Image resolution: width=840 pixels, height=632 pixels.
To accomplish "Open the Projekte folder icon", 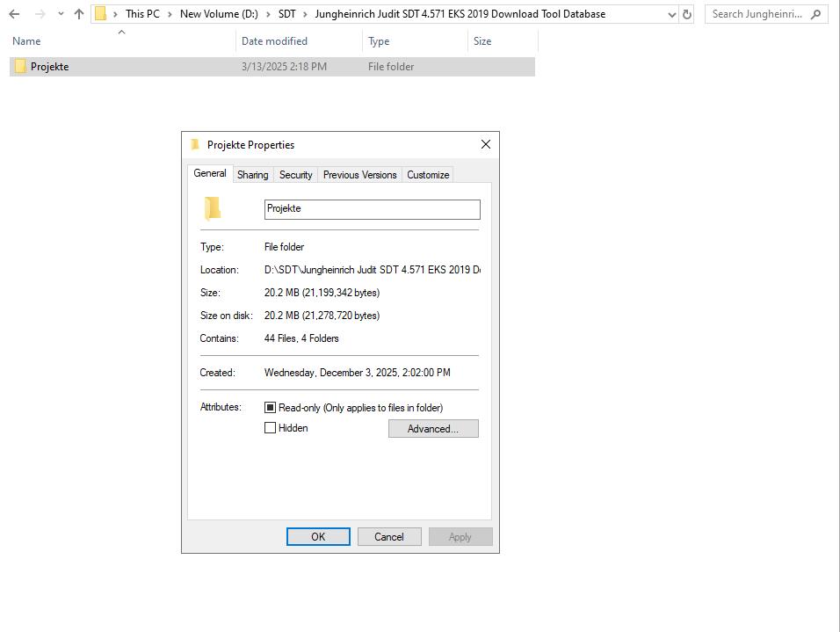I will [x=19, y=66].
